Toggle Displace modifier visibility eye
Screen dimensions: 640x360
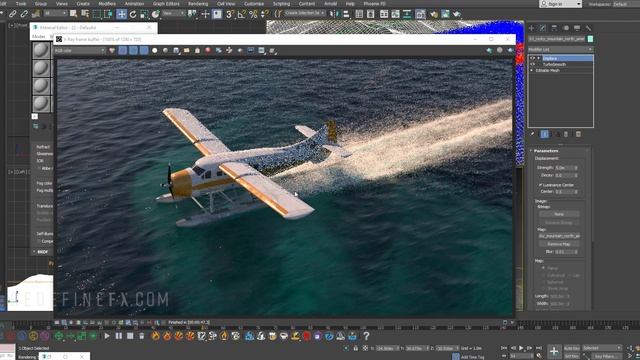[532, 58]
